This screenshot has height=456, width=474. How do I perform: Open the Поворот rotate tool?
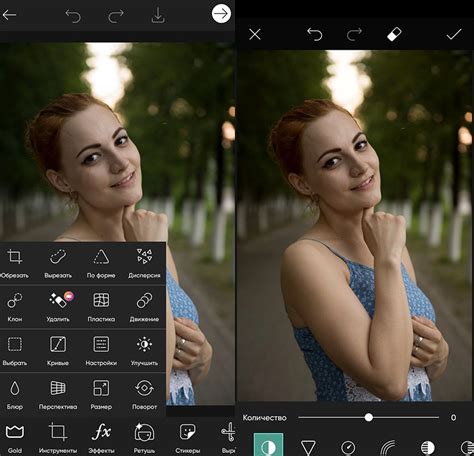point(144,395)
